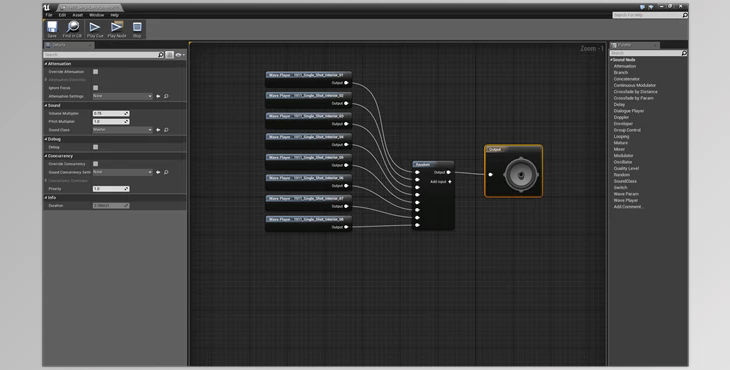730x370 pixels.
Task: Select Attenuation in the Palette
Action: tap(624, 67)
